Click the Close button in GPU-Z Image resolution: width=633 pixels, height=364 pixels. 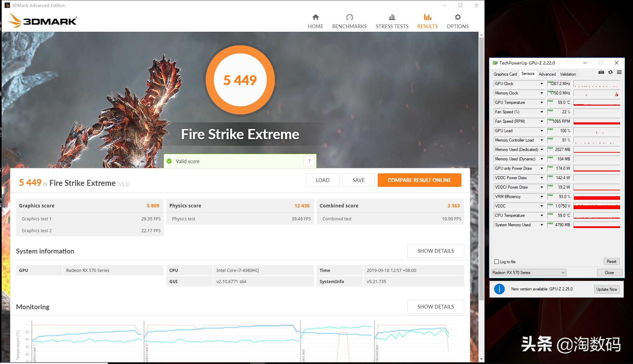(609, 273)
